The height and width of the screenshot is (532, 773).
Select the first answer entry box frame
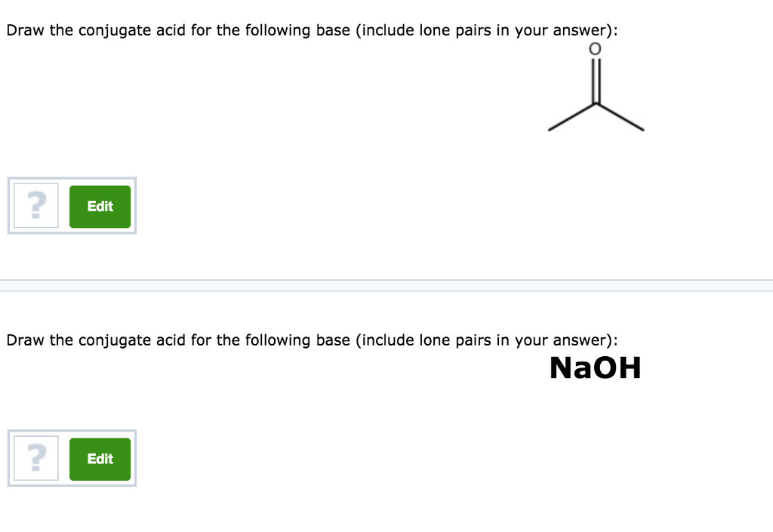71,206
